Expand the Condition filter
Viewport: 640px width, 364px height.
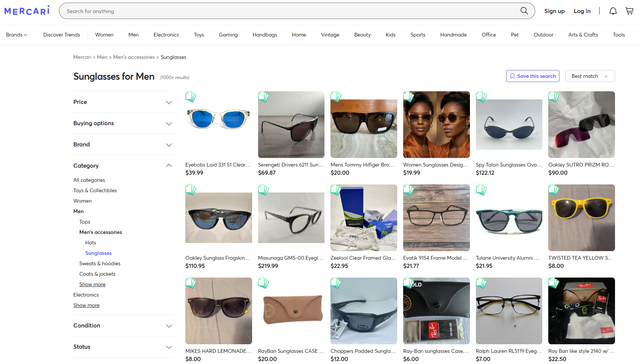pos(123,326)
